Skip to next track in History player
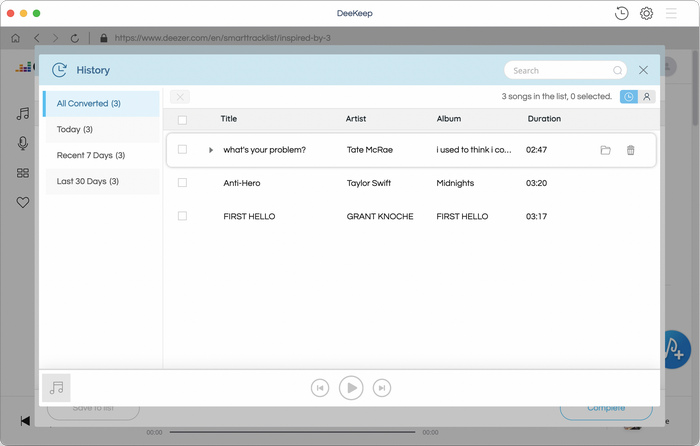 point(382,388)
